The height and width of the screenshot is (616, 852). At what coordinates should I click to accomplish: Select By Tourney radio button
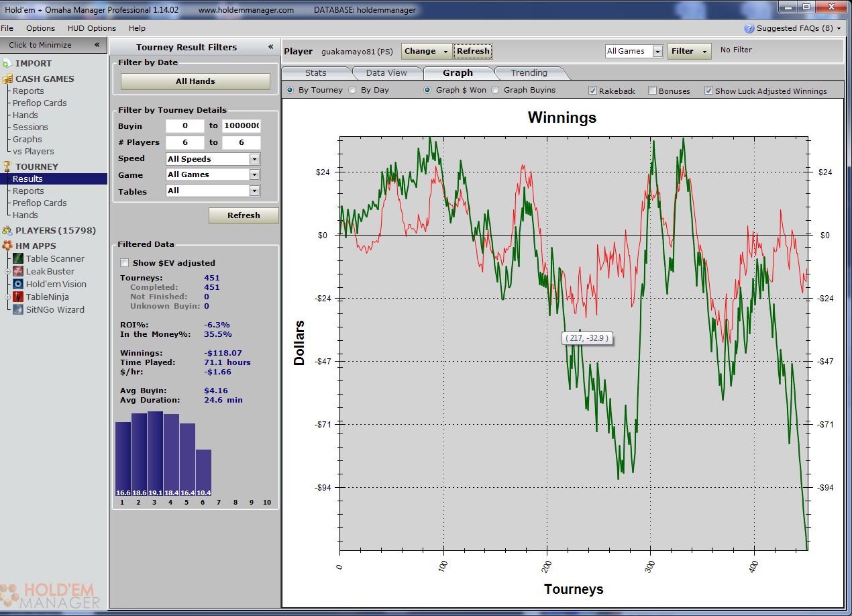(x=290, y=90)
